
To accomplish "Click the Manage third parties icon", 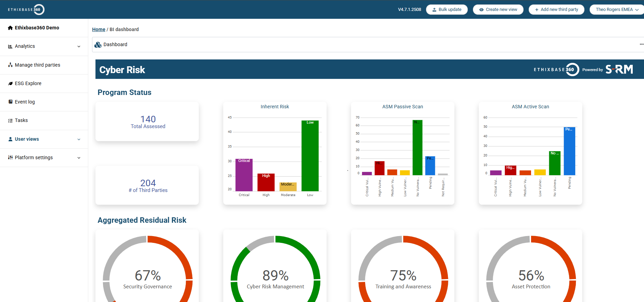I will (x=10, y=65).
